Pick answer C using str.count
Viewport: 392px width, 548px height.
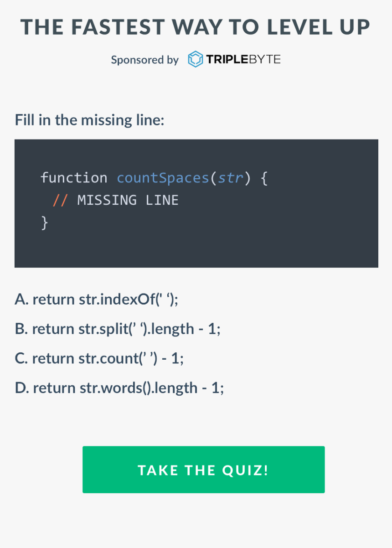tap(99, 358)
